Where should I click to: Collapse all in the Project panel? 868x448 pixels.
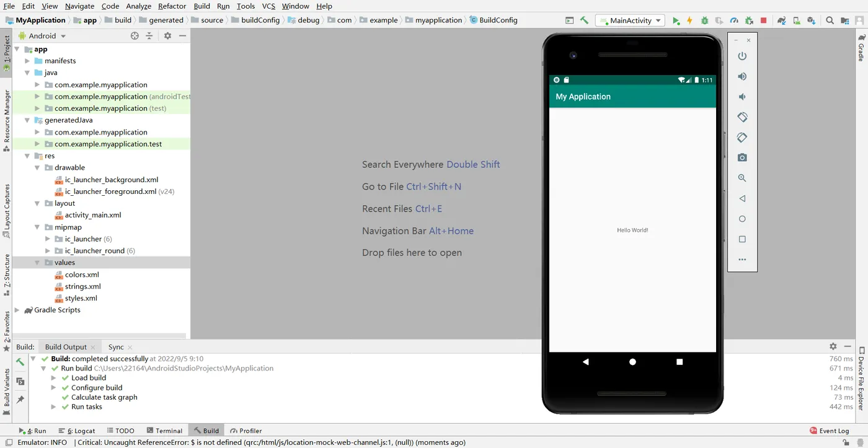point(149,36)
